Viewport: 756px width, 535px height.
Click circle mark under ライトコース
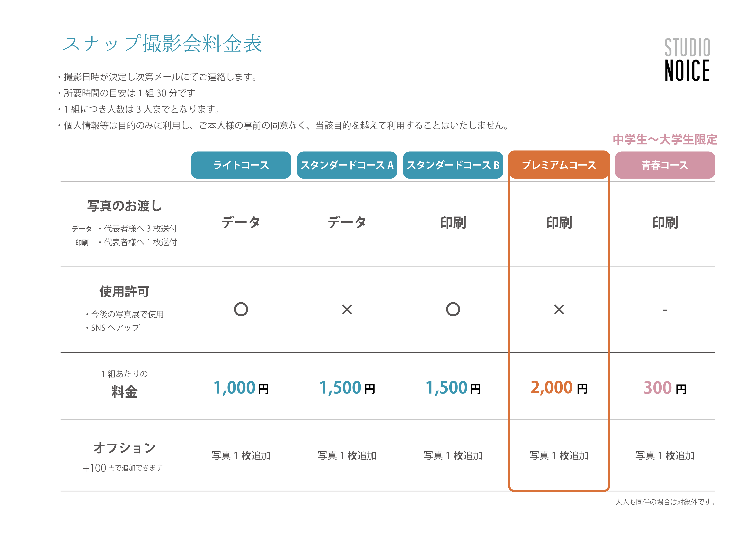pos(241,309)
